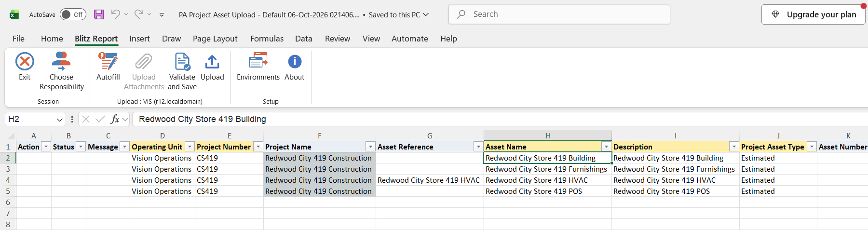
Task: Expand the formula bar chevron
Action: click(x=125, y=119)
